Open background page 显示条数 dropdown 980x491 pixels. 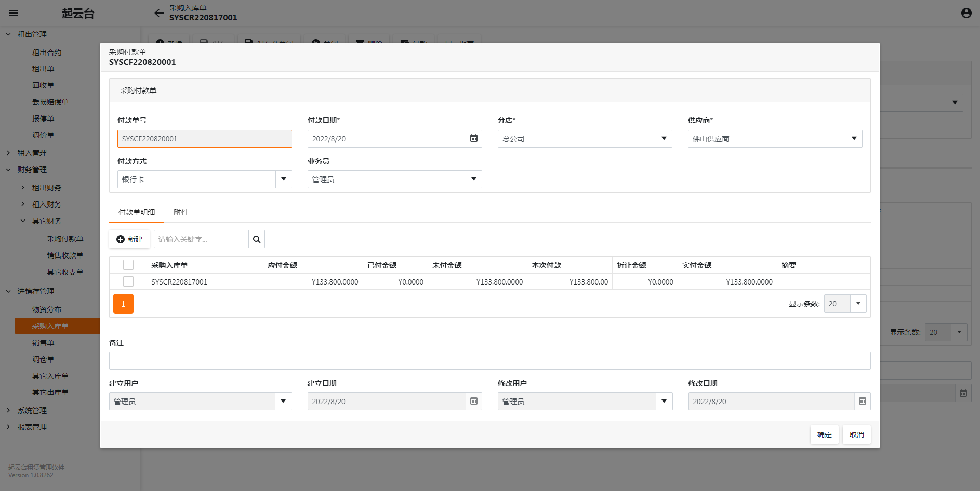tap(959, 332)
